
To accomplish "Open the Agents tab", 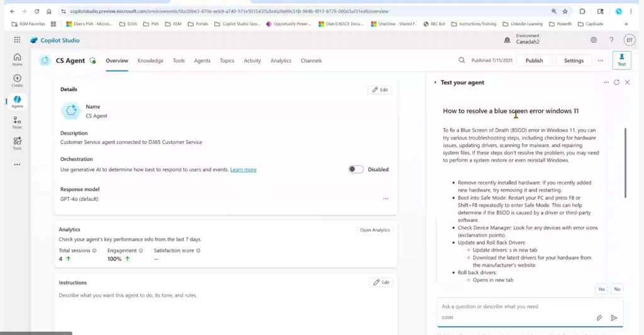I will (202, 60).
